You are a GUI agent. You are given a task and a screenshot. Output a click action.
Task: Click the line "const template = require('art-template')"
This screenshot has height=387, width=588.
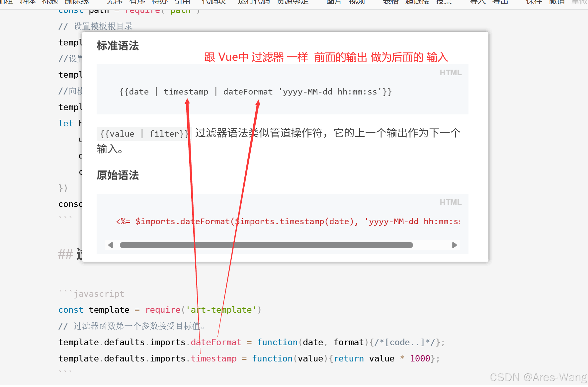pyautogui.click(x=160, y=310)
